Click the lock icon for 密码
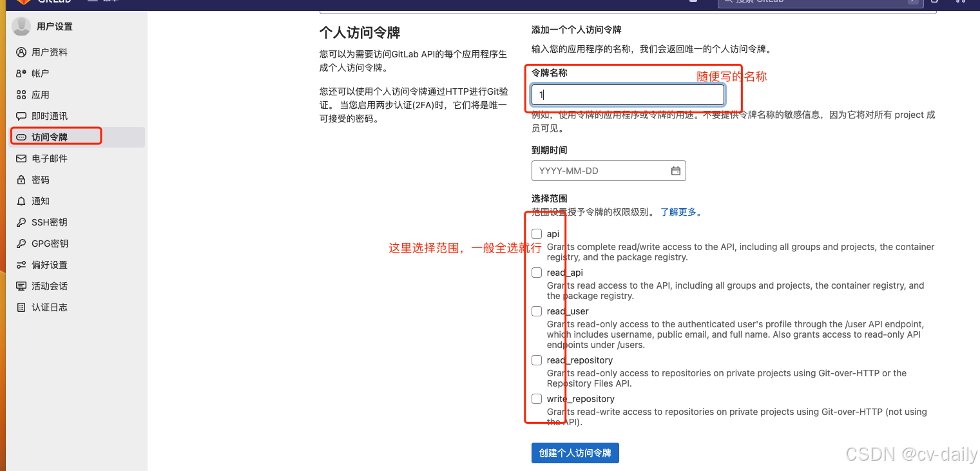 pos(21,180)
